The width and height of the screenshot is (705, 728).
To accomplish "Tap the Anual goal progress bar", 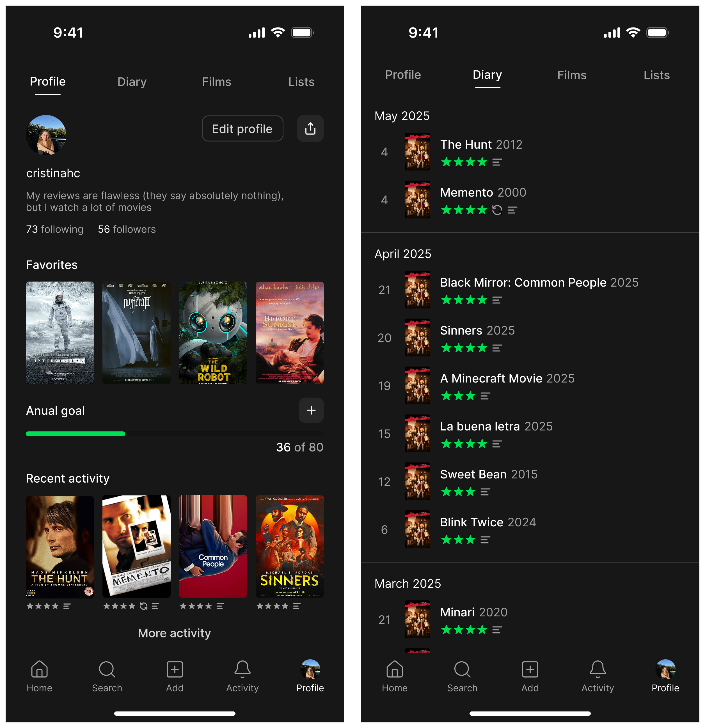I will (175, 434).
